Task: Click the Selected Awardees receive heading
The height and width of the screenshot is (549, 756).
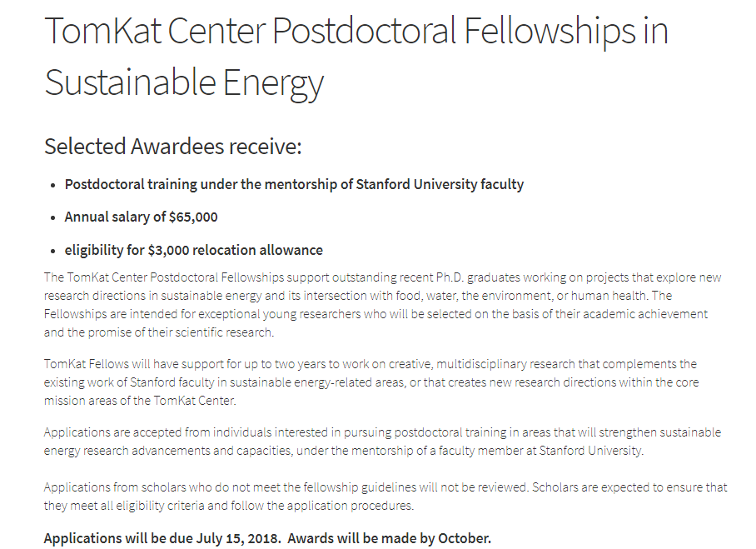Action: pos(172,146)
